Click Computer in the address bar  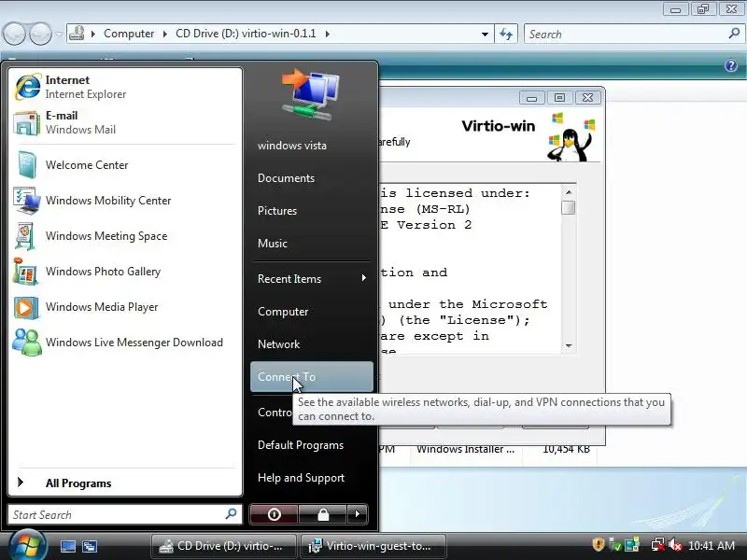point(129,34)
